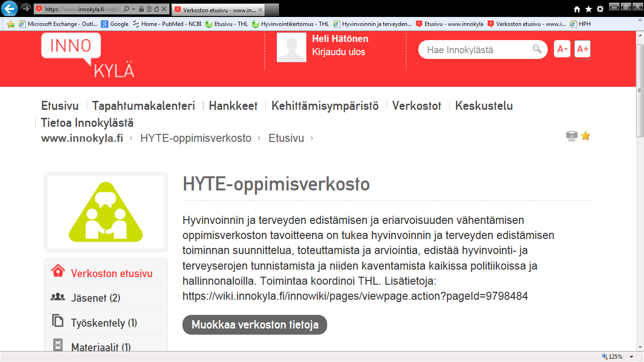Open the Etusivu - THL bookmark

click(227, 24)
